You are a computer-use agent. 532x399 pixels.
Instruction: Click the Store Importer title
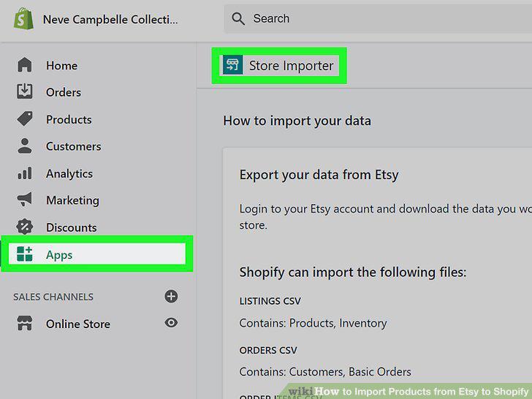click(x=291, y=66)
